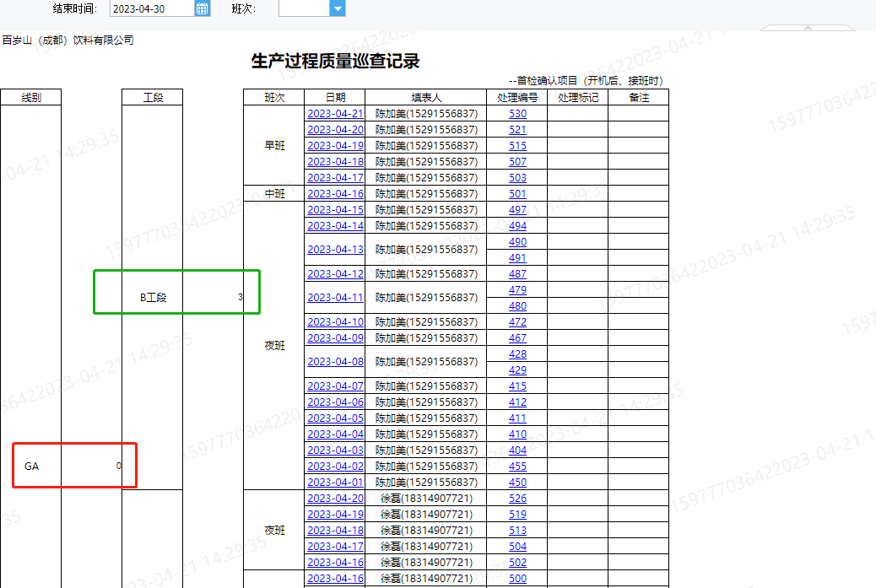Open process number link 467
This screenshot has width=876, height=588.
point(517,338)
